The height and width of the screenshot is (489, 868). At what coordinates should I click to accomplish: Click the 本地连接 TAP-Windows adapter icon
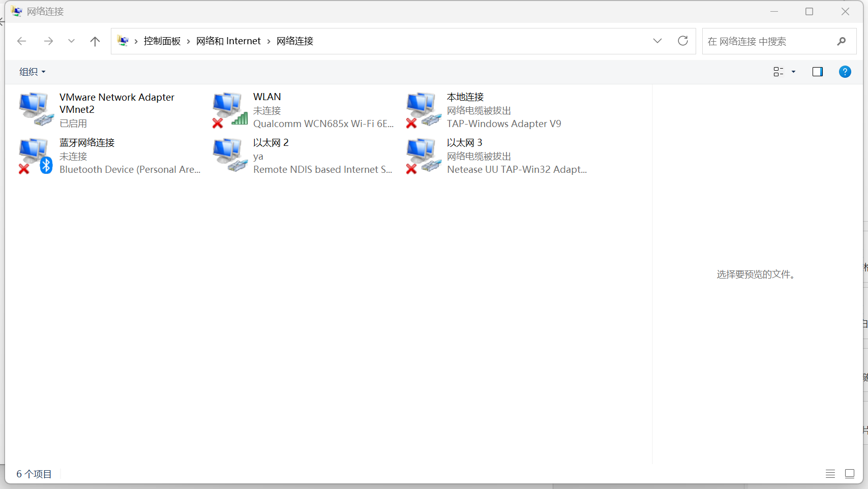pos(423,109)
